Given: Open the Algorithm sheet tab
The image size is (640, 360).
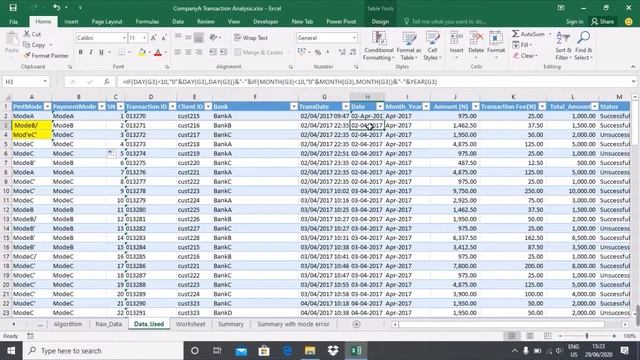Looking at the screenshot, I should [x=68, y=324].
